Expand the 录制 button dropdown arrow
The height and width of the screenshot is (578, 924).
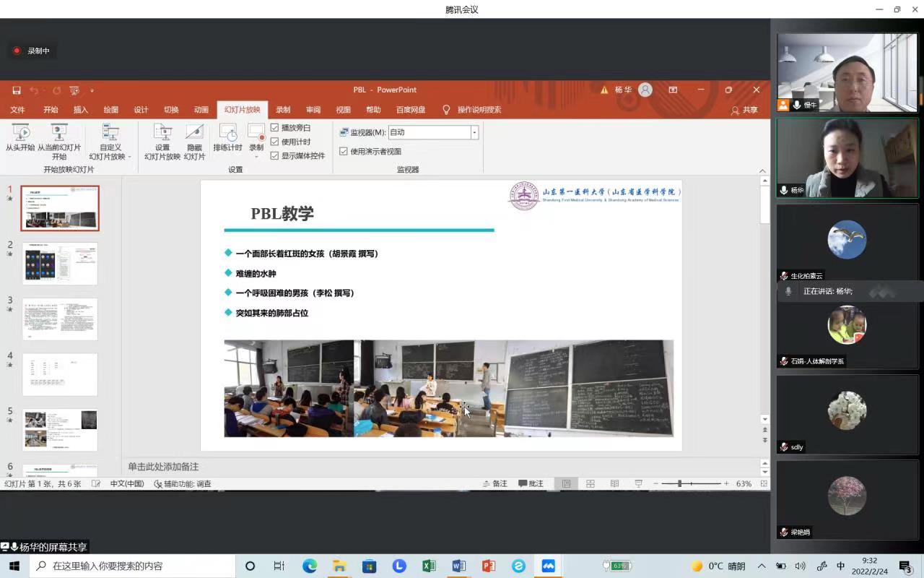coord(256,156)
